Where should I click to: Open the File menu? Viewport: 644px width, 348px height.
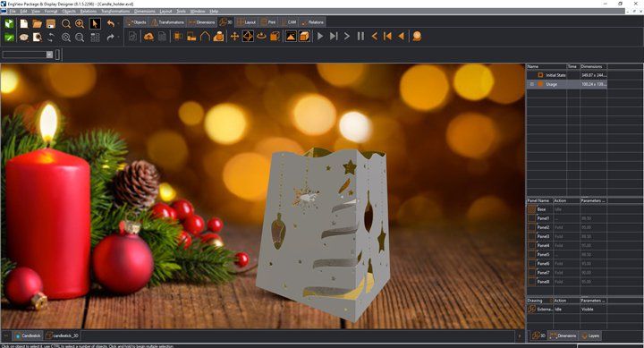click(x=13, y=11)
